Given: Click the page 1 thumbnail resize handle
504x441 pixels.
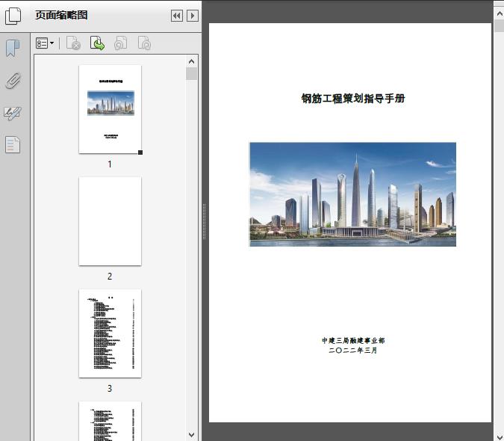Looking at the screenshot, I should pyautogui.click(x=140, y=152).
